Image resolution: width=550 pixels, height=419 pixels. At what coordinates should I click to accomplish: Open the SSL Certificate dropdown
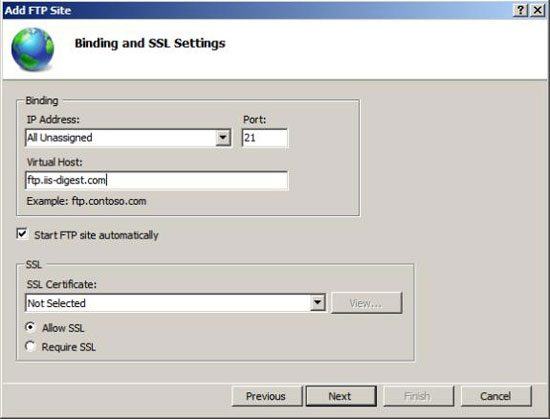[317, 303]
